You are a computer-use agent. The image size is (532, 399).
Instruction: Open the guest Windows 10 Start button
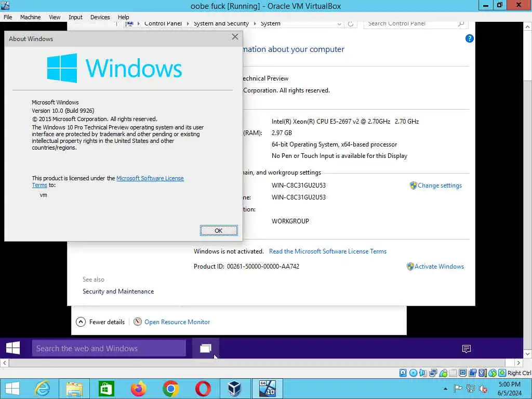coord(13,348)
